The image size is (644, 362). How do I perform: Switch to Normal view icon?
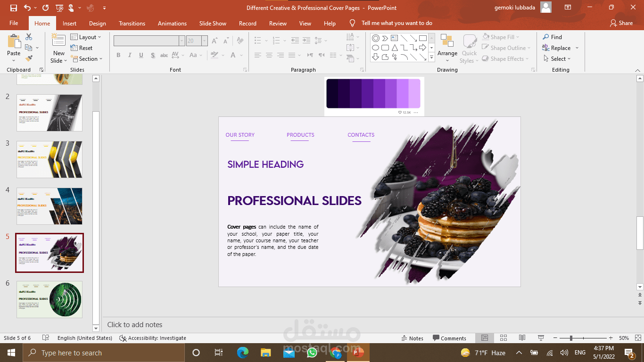(x=485, y=338)
